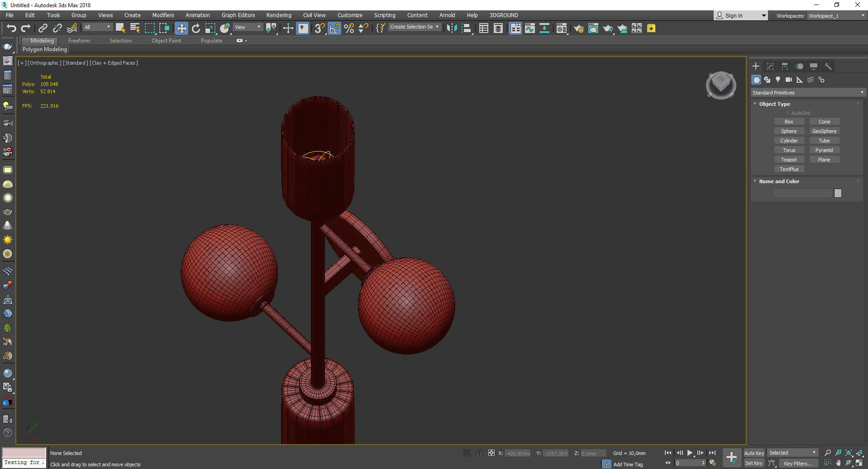Click the Redo arrow icon
The width and height of the screenshot is (868, 469).
(26, 28)
